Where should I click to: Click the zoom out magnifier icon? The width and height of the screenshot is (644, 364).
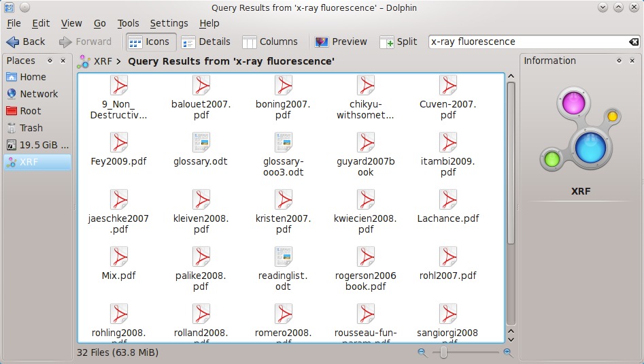(422, 352)
